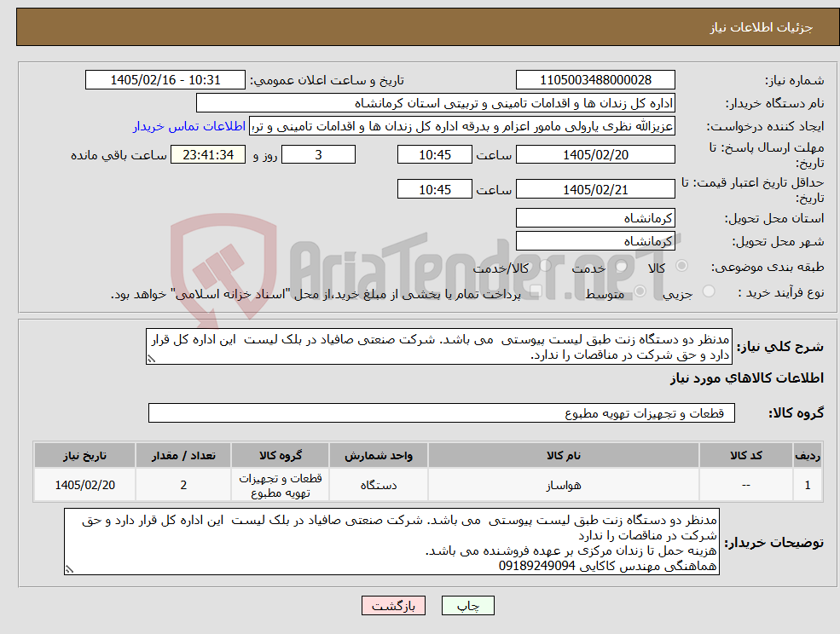Viewport: 840px width, 634px height.
Task: Click the general need description text box
Action: 438,347
